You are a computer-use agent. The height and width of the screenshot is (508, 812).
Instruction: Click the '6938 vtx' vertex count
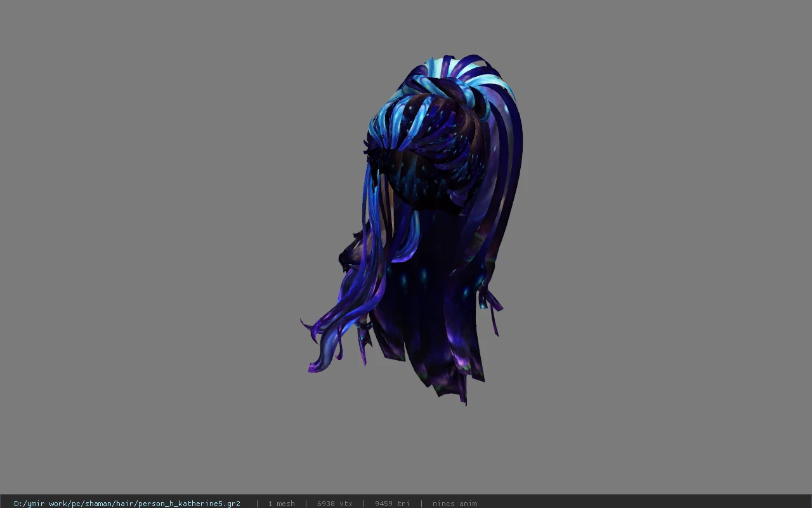click(x=335, y=504)
